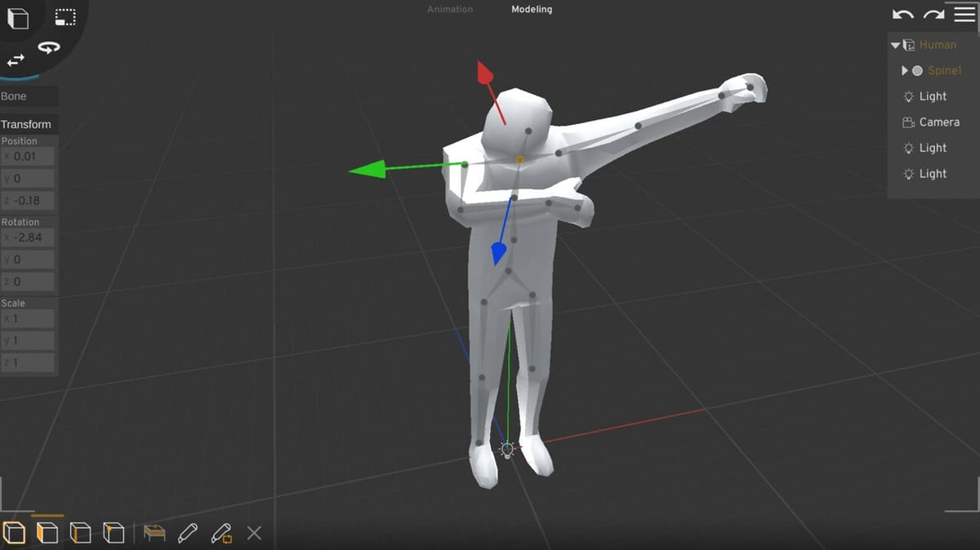The height and width of the screenshot is (550, 980).
Task: Click the two-way swap arrows icon
Action: tap(16, 60)
